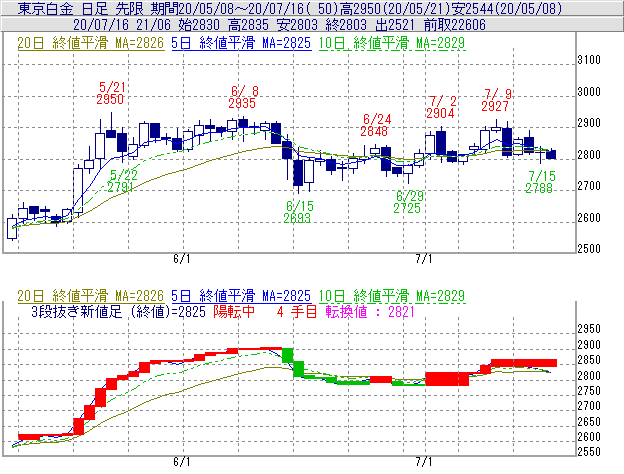
Task: Click the 安2803 low price value
Action: (297, 25)
